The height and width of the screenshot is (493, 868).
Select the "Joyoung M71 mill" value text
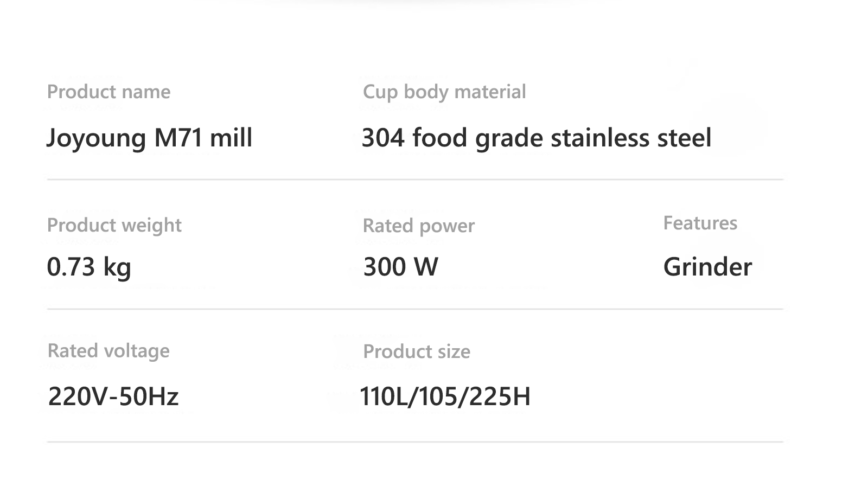pos(149,138)
